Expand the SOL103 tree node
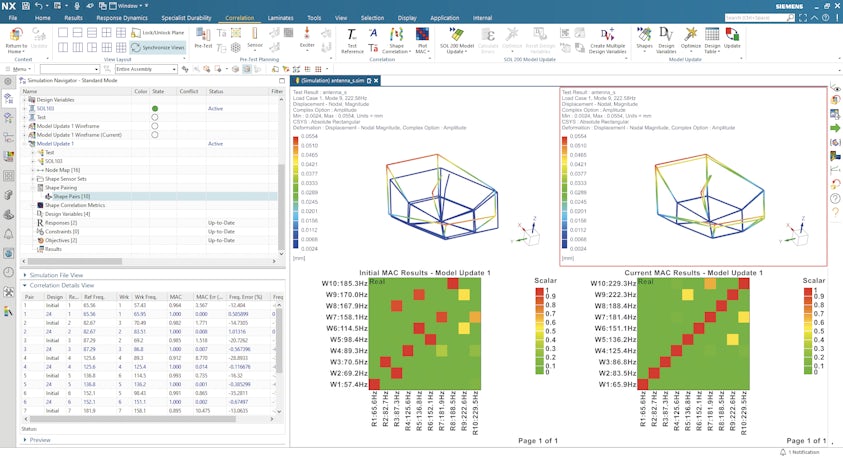Viewport: 843px width, 457px height. pyautogui.click(x=24, y=109)
